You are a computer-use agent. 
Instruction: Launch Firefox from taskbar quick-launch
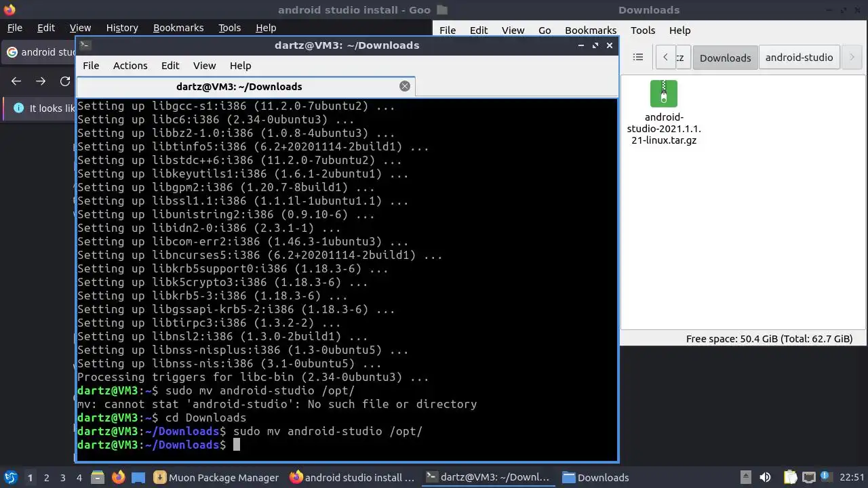tap(118, 478)
